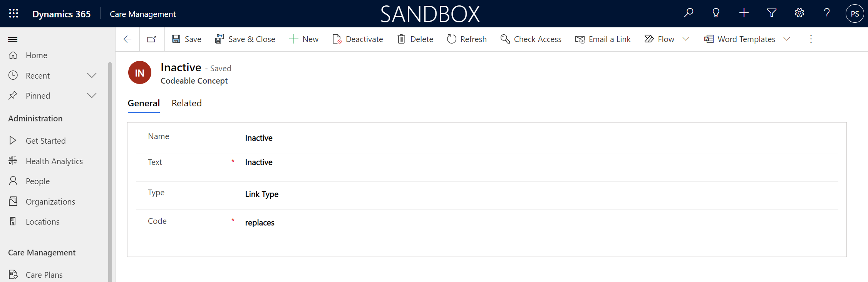The width and height of the screenshot is (868, 282).
Task: Open the settings gear icon
Action: coord(799,13)
